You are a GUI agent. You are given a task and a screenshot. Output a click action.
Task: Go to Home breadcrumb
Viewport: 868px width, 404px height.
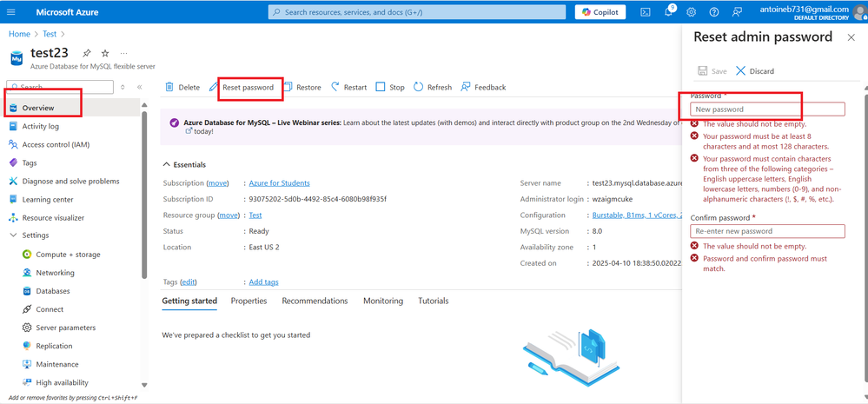click(19, 34)
